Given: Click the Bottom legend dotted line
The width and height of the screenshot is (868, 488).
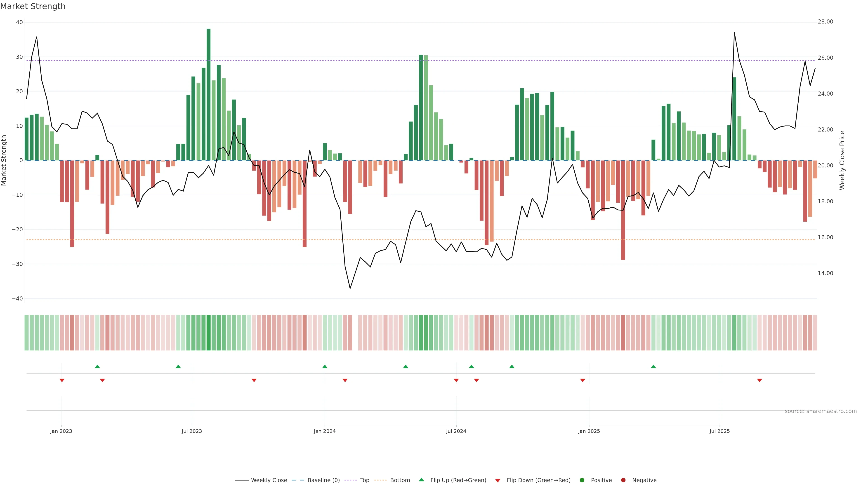Looking at the screenshot, I should [x=380, y=480].
